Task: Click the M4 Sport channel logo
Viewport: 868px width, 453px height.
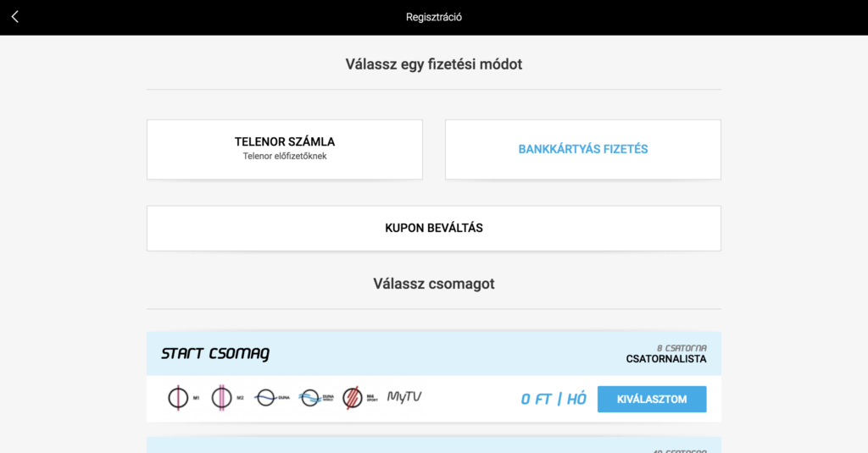Action: point(359,398)
